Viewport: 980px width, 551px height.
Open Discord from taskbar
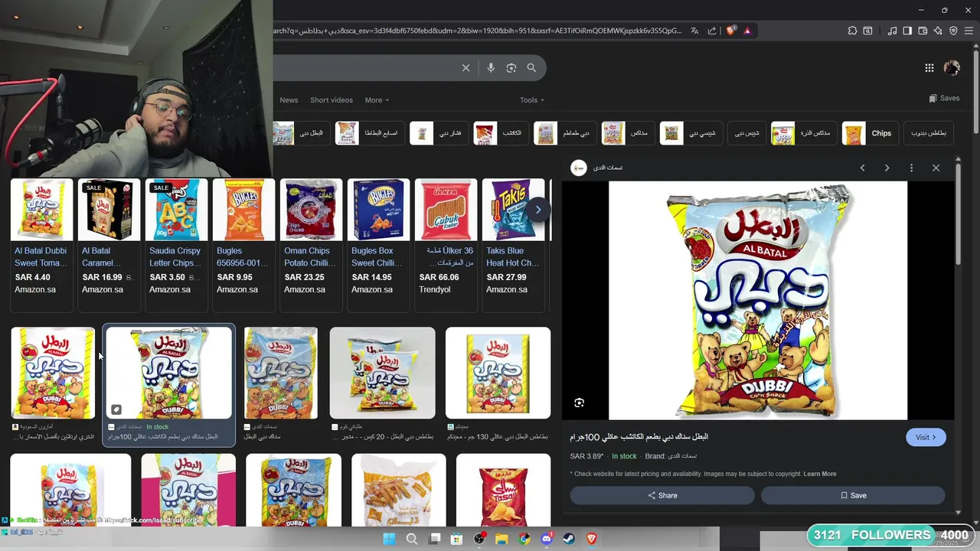coord(547,539)
